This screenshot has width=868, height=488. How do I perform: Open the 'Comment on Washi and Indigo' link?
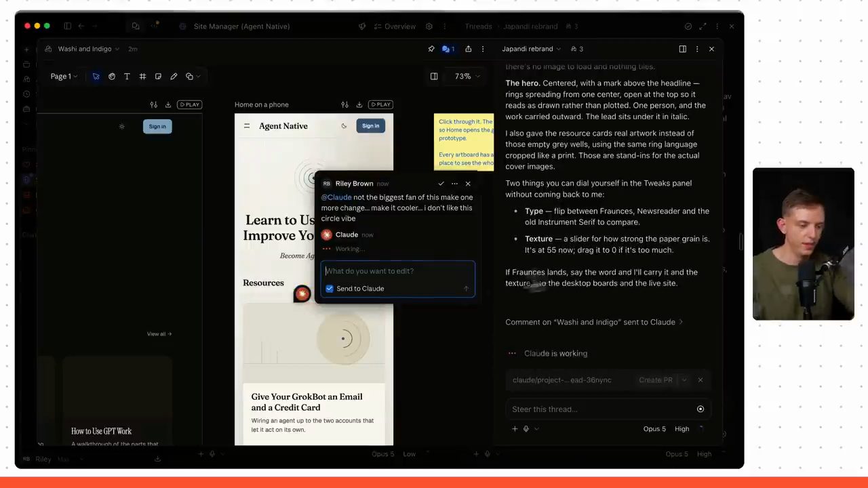pyautogui.click(x=594, y=322)
